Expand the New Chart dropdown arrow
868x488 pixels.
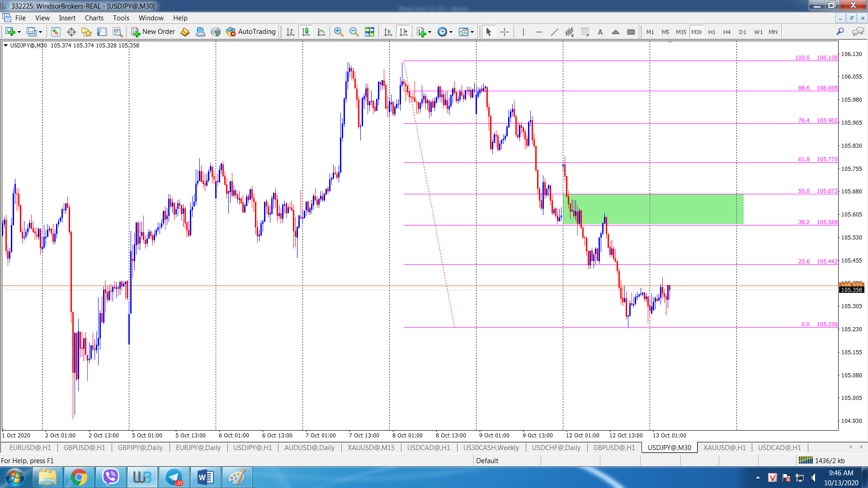pyautogui.click(x=19, y=32)
